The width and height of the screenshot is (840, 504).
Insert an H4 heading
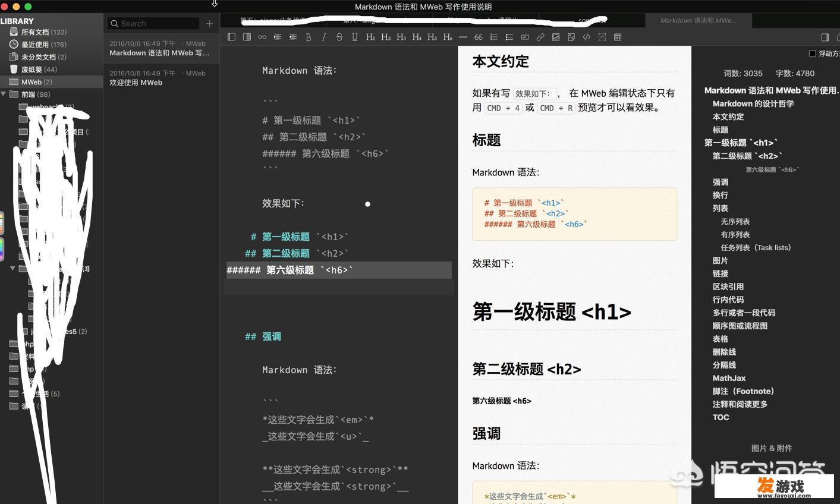pos(417,37)
